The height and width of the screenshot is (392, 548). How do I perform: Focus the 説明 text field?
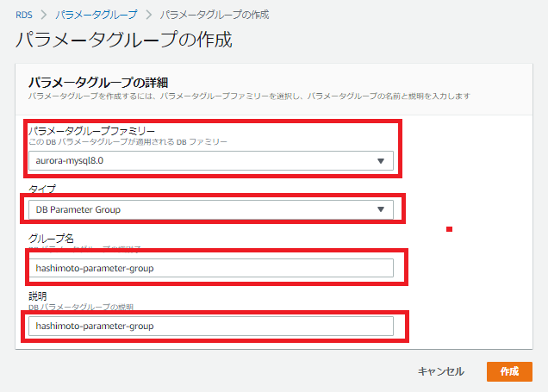210,326
